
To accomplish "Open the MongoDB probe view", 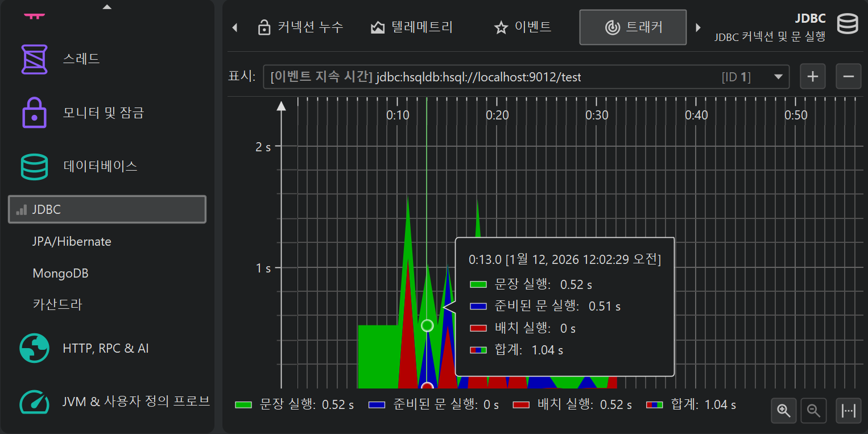I will point(61,273).
